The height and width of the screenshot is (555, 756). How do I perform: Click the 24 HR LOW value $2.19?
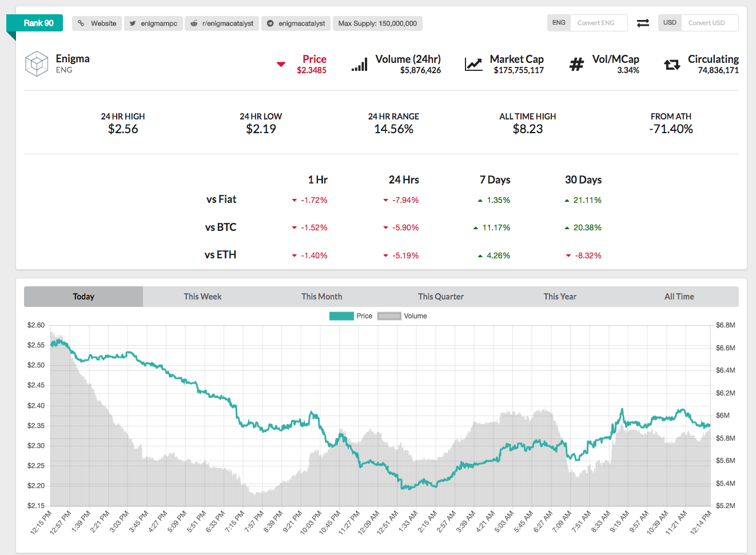click(261, 129)
